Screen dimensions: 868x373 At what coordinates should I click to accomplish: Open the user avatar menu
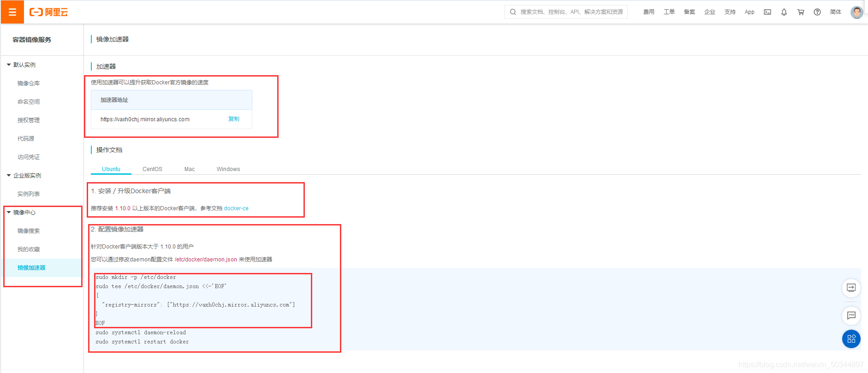(x=857, y=12)
